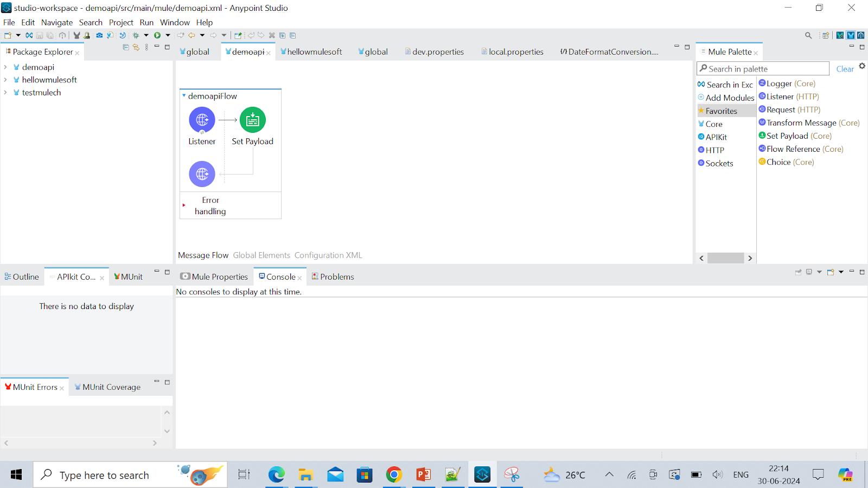Click the blue camera snapshot icon in the toolbar
Image resolution: width=868 pixels, height=488 pixels.
(99, 35)
